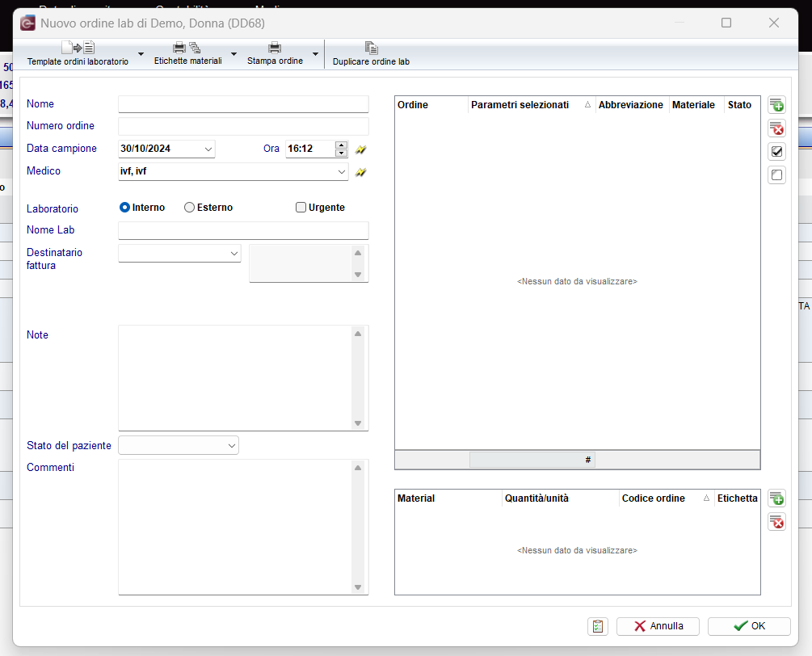Click Commenti scrollbar down arrow
This screenshot has height=656, width=812.
click(x=358, y=587)
